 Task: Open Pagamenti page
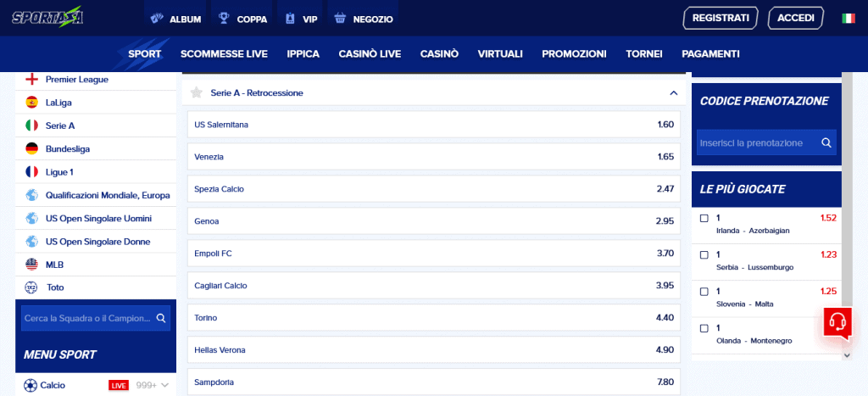coord(711,53)
